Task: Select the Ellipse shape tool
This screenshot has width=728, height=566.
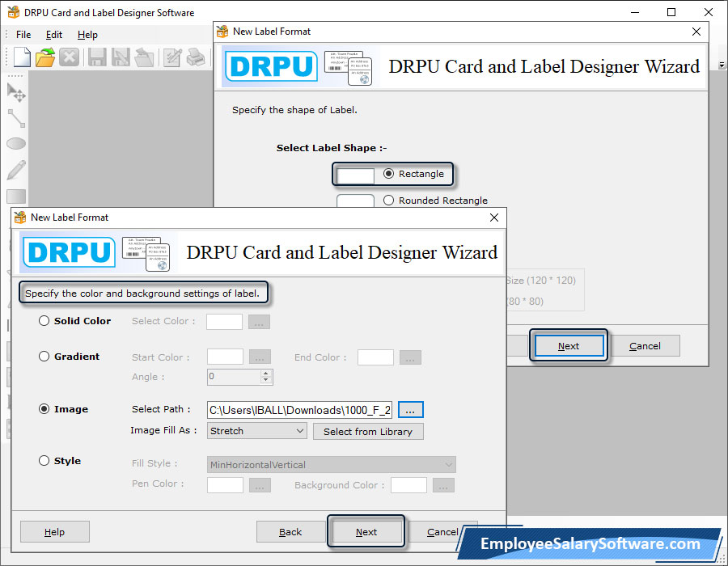Action: (16, 144)
